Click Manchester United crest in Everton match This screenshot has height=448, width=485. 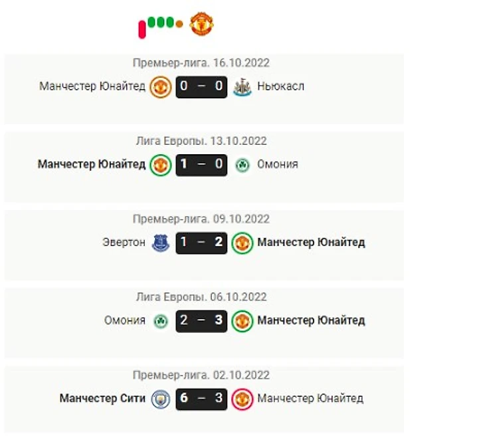242,243
